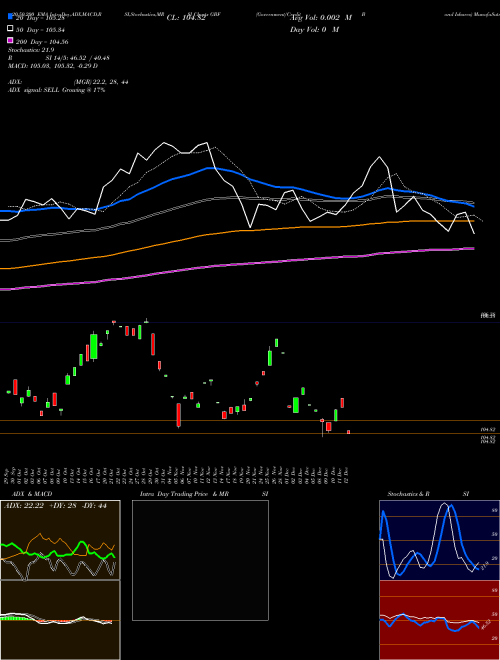Click the 'Stochastics & R' panel title
This screenshot has height=660, width=500.
point(408,494)
